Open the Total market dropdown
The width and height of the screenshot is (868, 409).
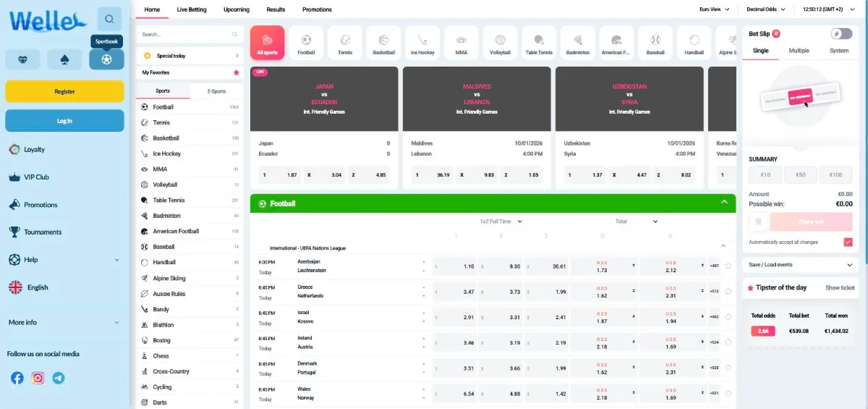636,221
